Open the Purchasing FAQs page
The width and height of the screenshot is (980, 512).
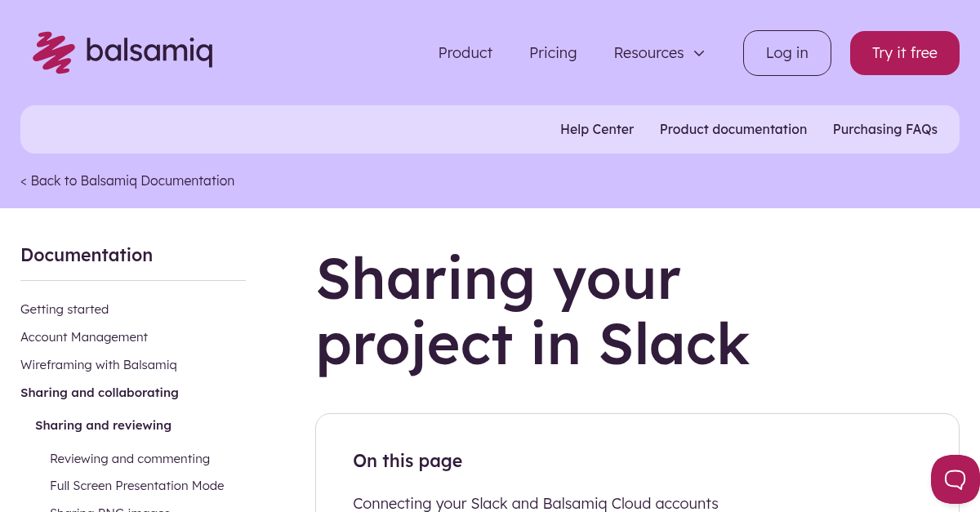click(885, 129)
